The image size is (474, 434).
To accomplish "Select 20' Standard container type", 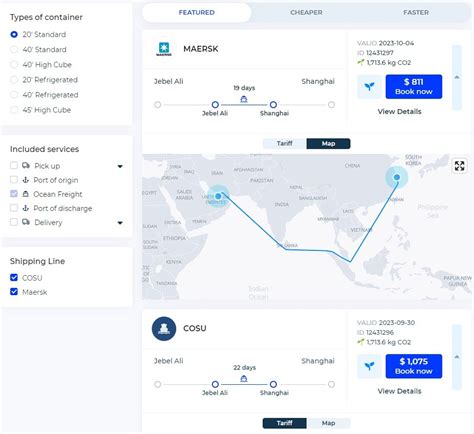I will click(14, 34).
